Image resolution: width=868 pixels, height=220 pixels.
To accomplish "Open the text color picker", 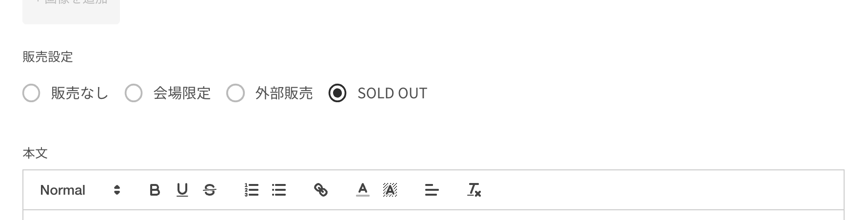I will [363, 190].
